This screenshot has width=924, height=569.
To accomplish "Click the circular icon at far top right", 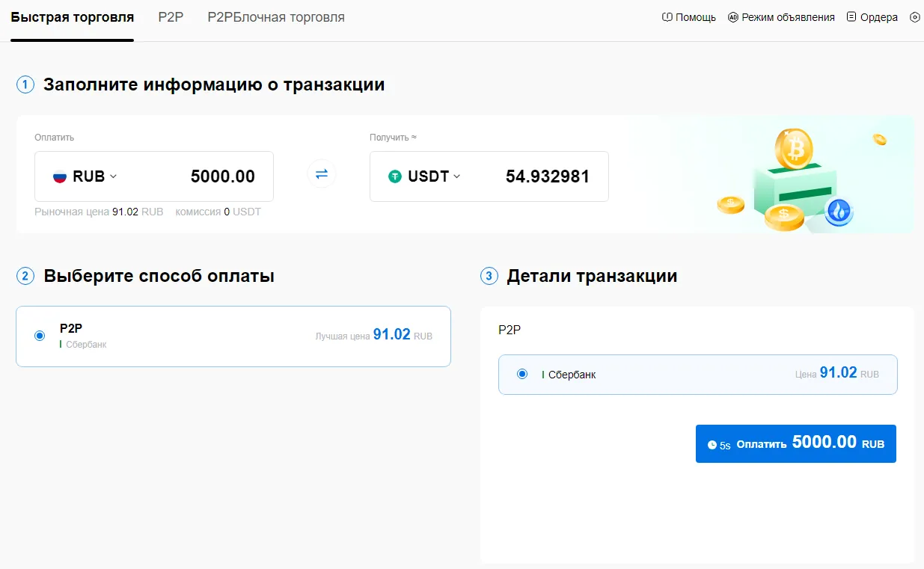I will [914, 16].
